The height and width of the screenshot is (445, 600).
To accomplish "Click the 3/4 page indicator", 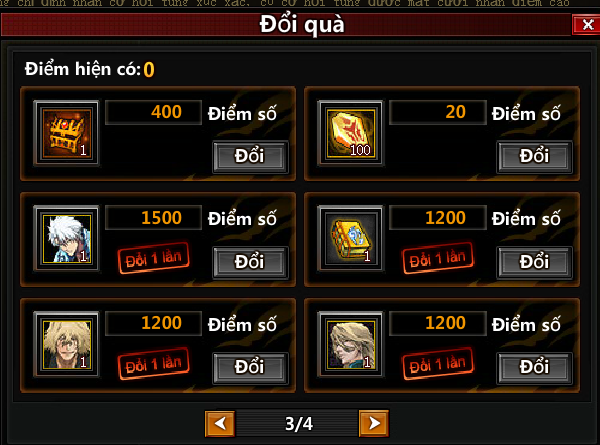I will 299,424.
